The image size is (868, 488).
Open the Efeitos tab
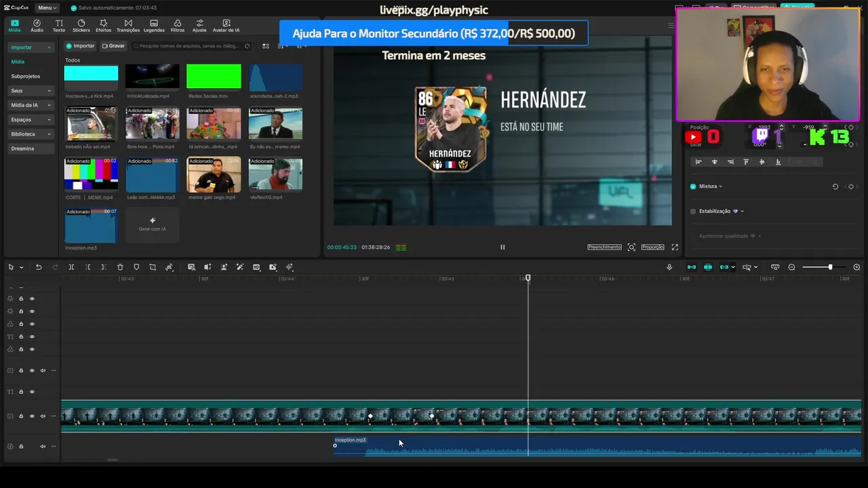click(103, 26)
